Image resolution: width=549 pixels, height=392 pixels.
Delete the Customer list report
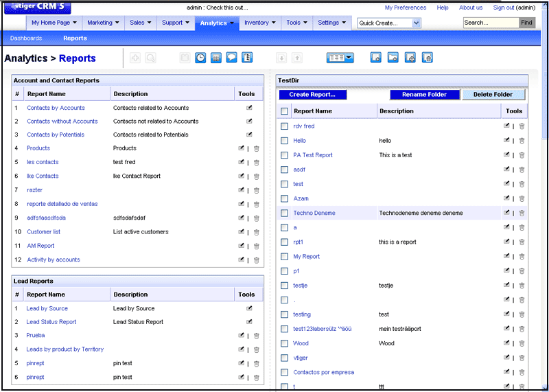pyautogui.click(x=256, y=232)
